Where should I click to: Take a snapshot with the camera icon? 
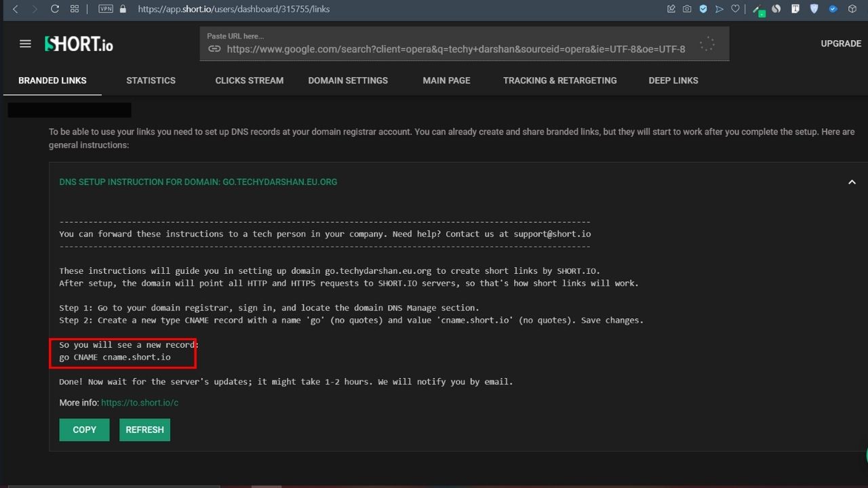[x=687, y=9]
